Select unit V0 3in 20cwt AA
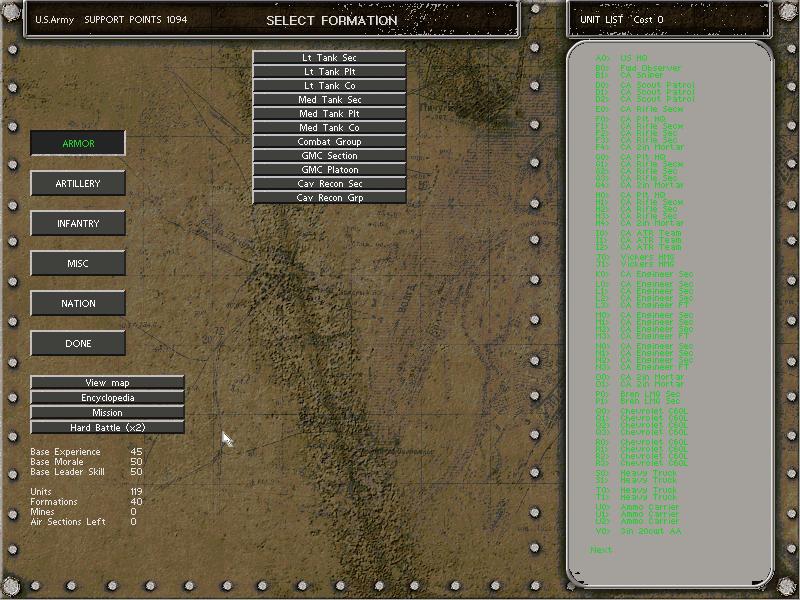 (x=638, y=531)
